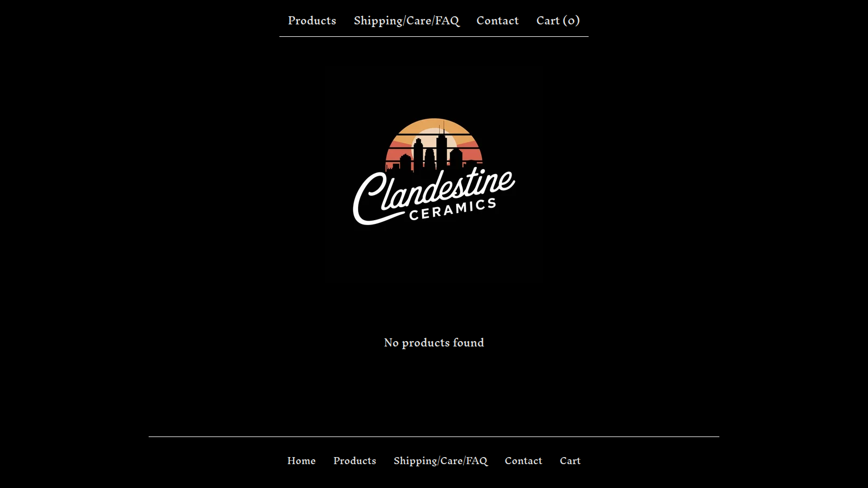Open the footer Shipping/Care/FAQ link
The image size is (868, 488).
click(441, 461)
